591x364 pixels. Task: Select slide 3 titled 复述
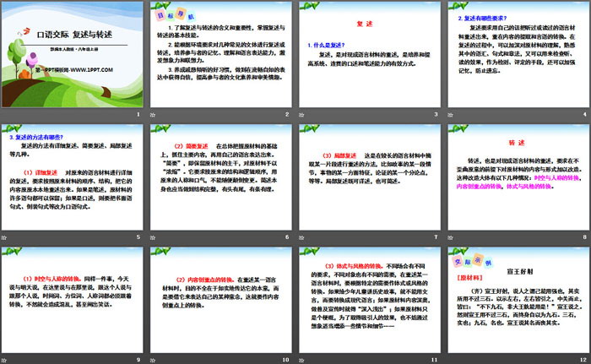pos(367,55)
